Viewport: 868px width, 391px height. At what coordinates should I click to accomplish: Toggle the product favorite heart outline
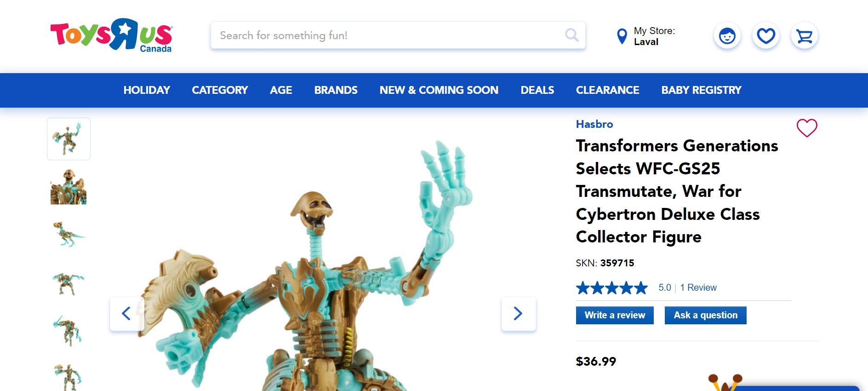(807, 128)
